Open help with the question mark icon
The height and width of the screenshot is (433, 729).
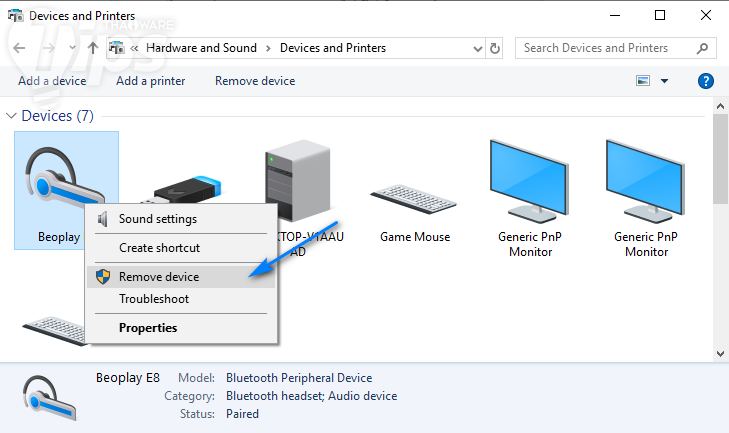pos(705,81)
